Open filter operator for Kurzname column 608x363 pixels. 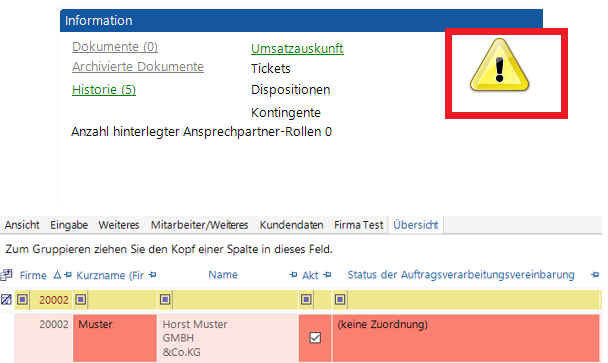81,299
